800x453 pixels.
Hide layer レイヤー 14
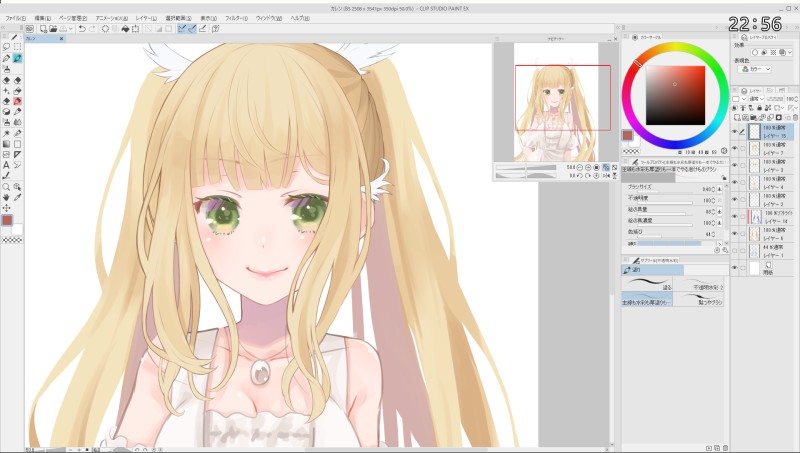735,216
